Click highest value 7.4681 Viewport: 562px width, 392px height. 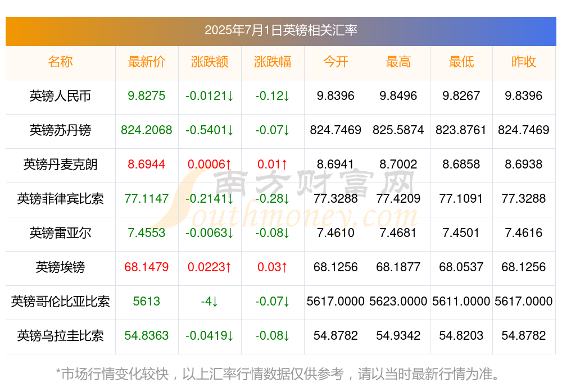click(x=398, y=233)
